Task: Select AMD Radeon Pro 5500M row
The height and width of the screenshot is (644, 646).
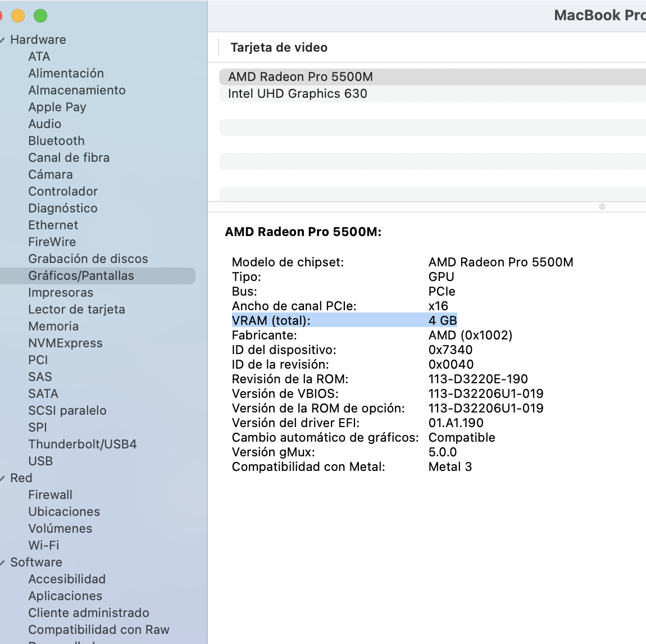Action: click(x=300, y=77)
